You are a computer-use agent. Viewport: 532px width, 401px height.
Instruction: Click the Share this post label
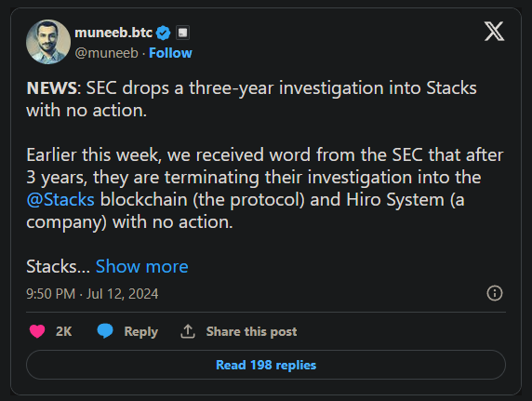tap(251, 331)
